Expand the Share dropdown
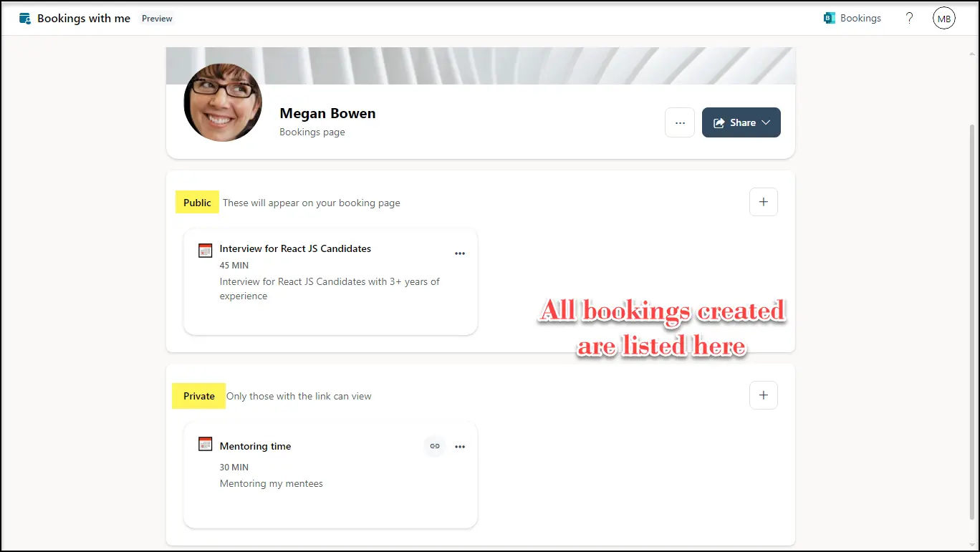Viewport: 980px width, 552px height. pos(741,122)
